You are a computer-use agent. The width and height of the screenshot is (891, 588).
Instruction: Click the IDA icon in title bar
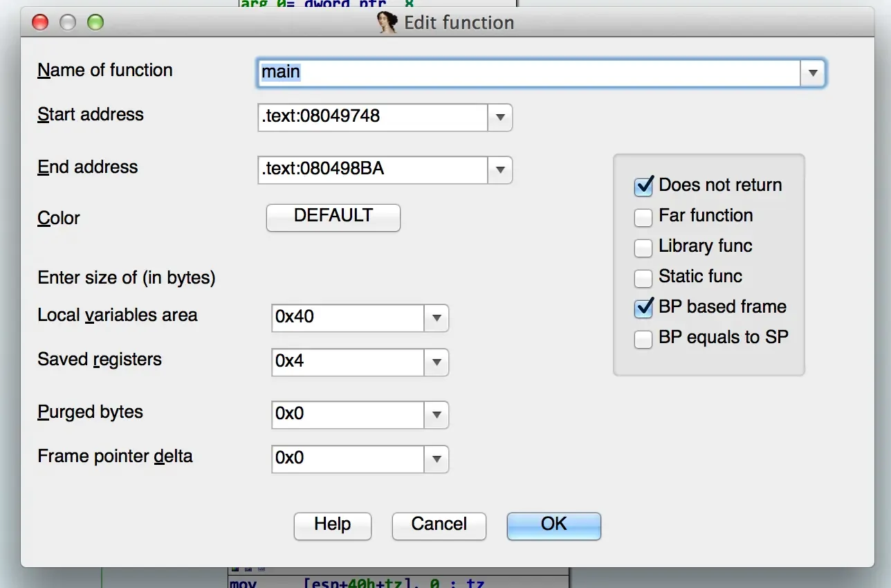[x=387, y=22]
